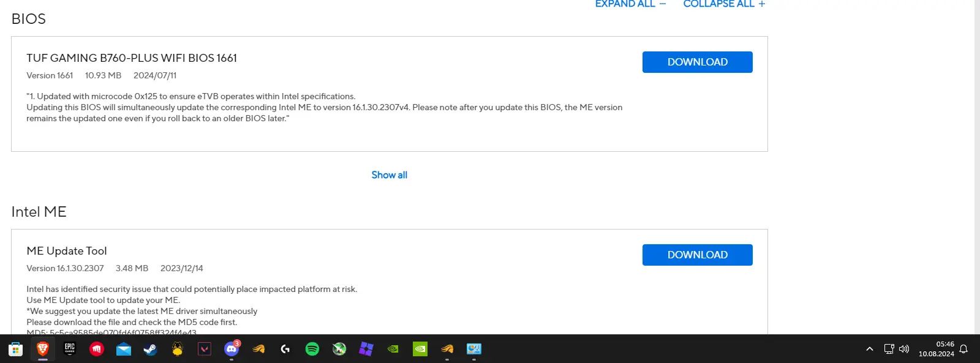Screen dimensions: 980x363
Task: Open Logitech G HUB taskbar icon
Action: pyautogui.click(x=285, y=349)
